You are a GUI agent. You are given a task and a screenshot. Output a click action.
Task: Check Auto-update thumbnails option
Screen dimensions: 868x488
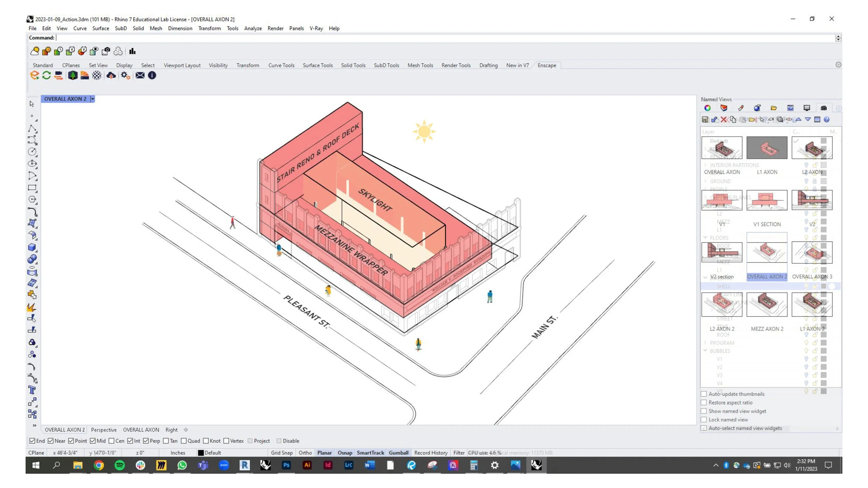point(704,394)
